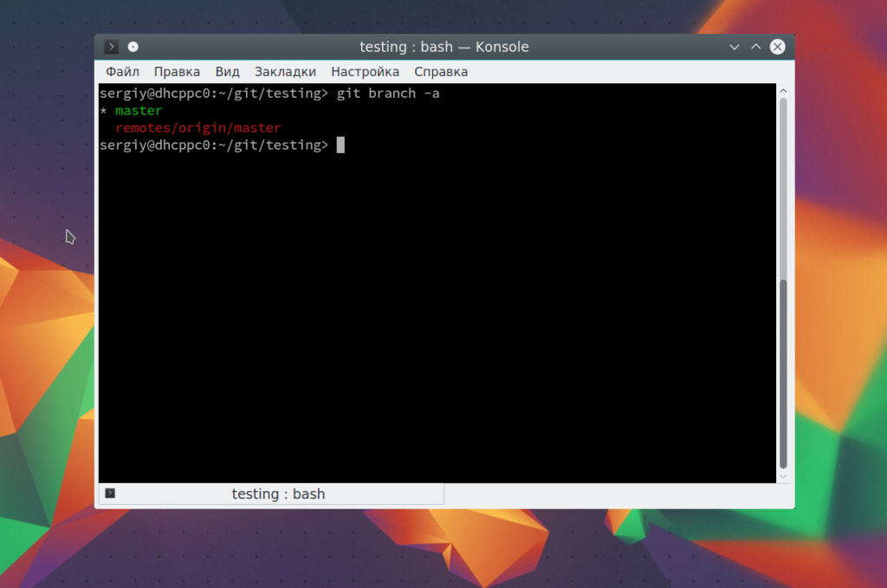
Task: Open the Справка menu
Action: pyautogui.click(x=440, y=72)
